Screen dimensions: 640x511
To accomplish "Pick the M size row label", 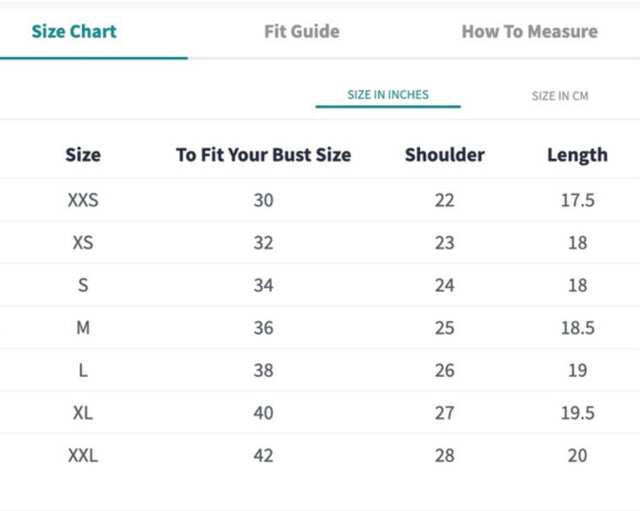I will tap(83, 328).
